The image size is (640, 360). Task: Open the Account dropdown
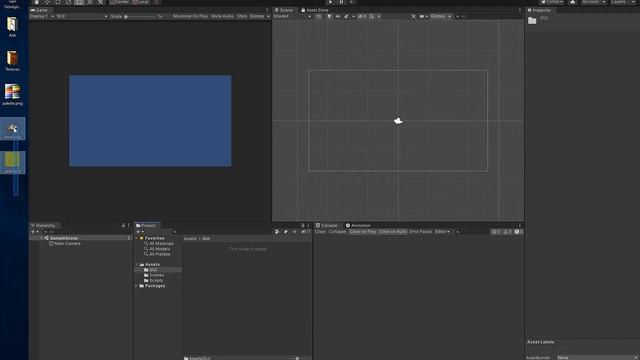[593, 2]
